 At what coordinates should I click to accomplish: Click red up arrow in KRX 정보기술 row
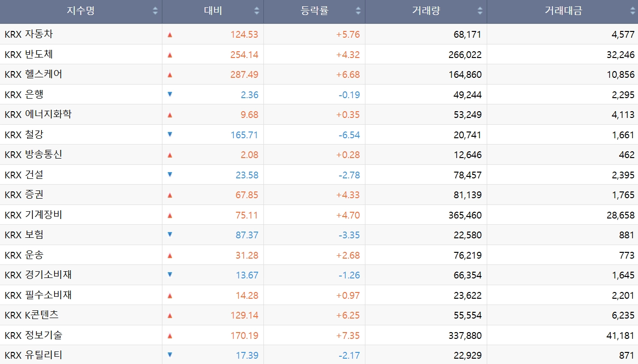(x=170, y=335)
